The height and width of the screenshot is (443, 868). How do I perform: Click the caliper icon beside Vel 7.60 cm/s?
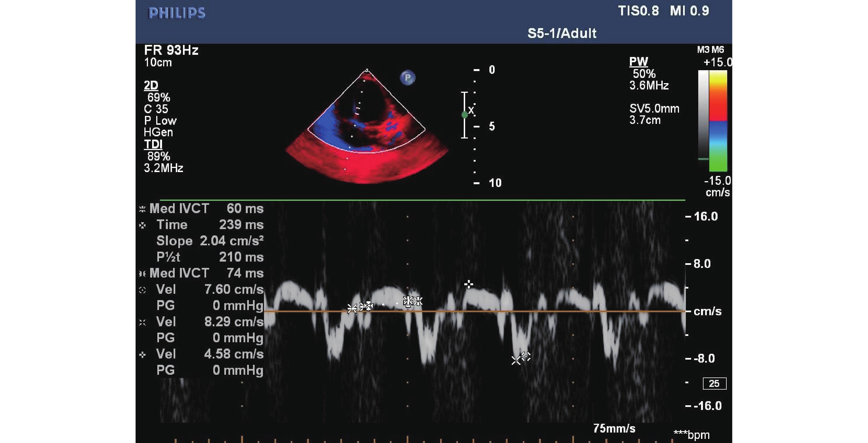[x=142, y=290]
